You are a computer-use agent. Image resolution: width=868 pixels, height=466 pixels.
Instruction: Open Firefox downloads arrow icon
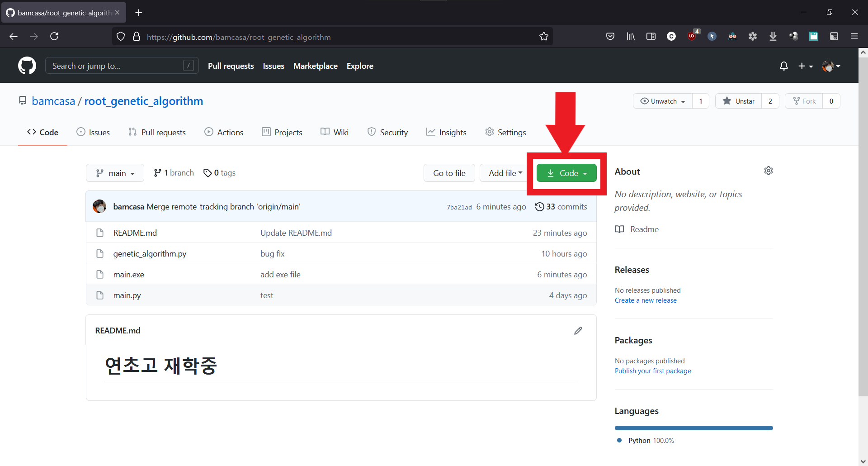773,36
